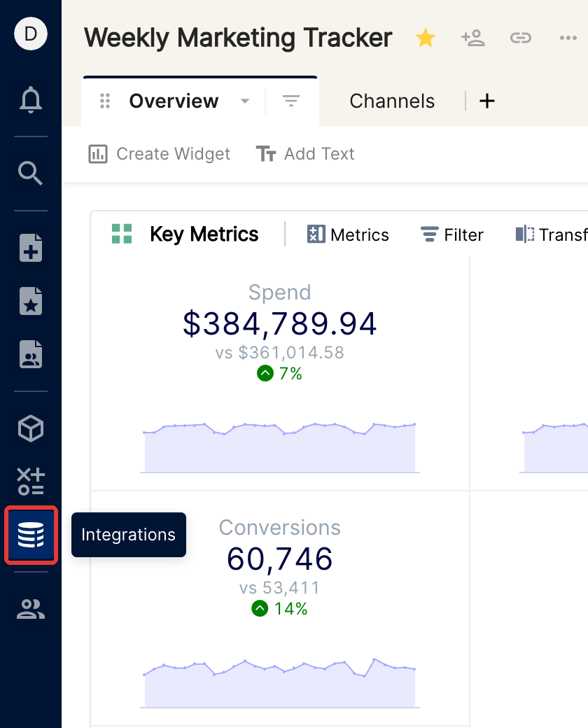Screen dimensions: 588x728
Task: Unstar the Weekly Marketing Tracker favorite star
Action: point(426,38)
